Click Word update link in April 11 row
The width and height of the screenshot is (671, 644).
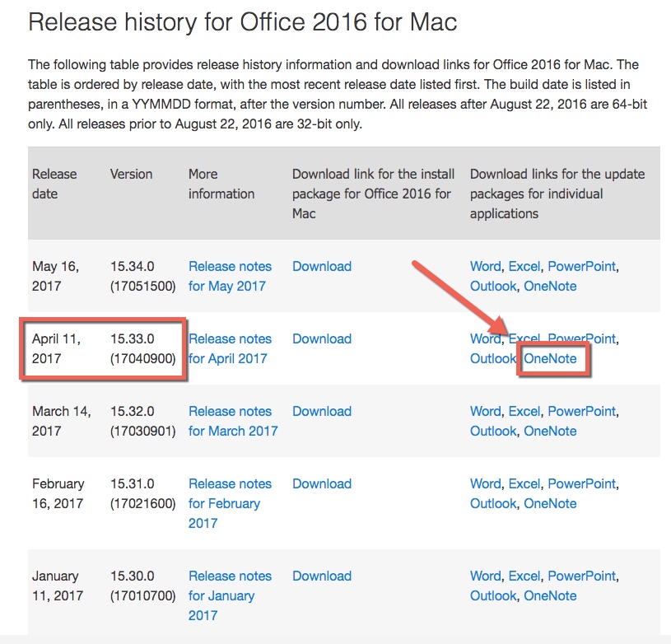pos(485,338)
